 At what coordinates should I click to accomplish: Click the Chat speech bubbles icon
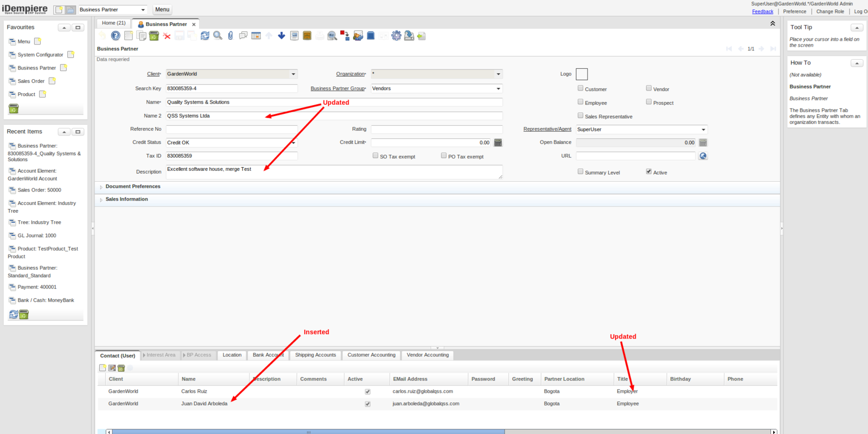pos(243,36)
